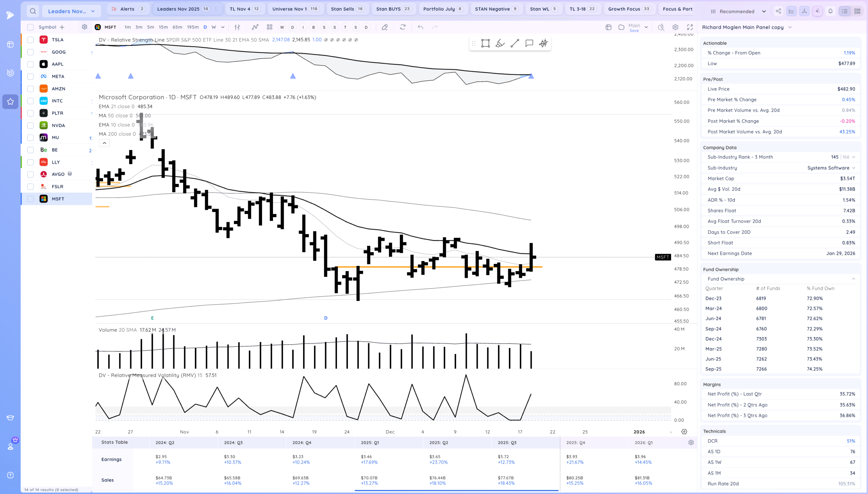Select the highlighter brush tool
868x494 pixels.
coord(500,43)
